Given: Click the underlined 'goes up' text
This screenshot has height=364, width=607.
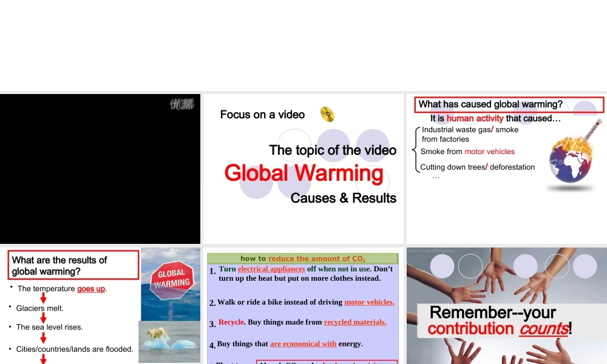Looking at the screenshot, I should pos(91,289).
